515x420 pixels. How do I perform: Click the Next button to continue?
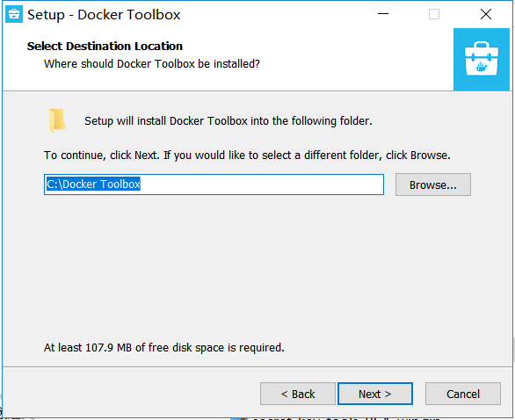[375, 394]
